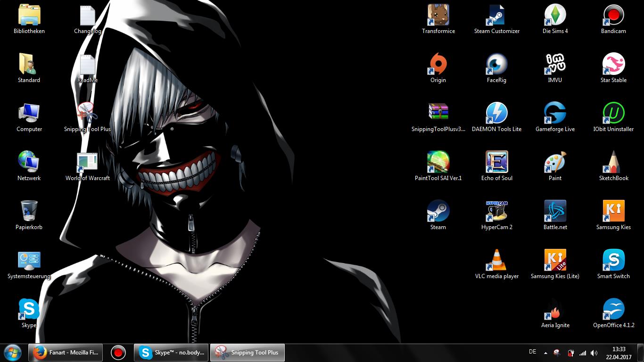
Task: Click the Show desktop strip beside the clock
Action: click(640, 353)
